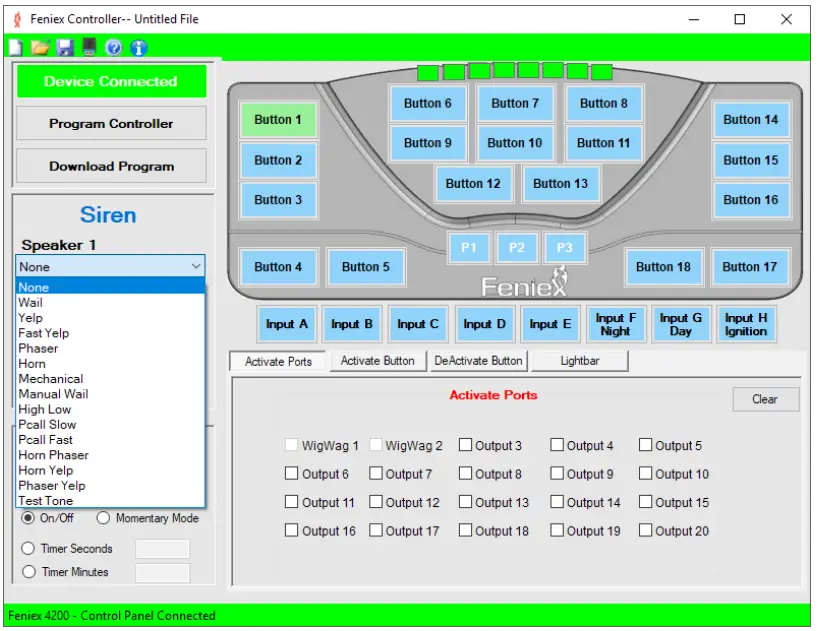818x631 pixels.
Task: Check the Output 15 checkbox
Action: tap(645, 502)
